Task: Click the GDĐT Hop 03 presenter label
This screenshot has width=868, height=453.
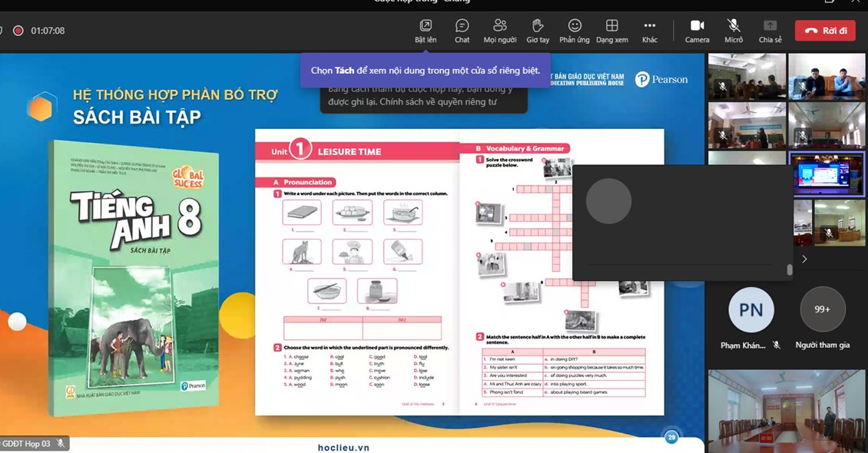Action: [28, 444]
